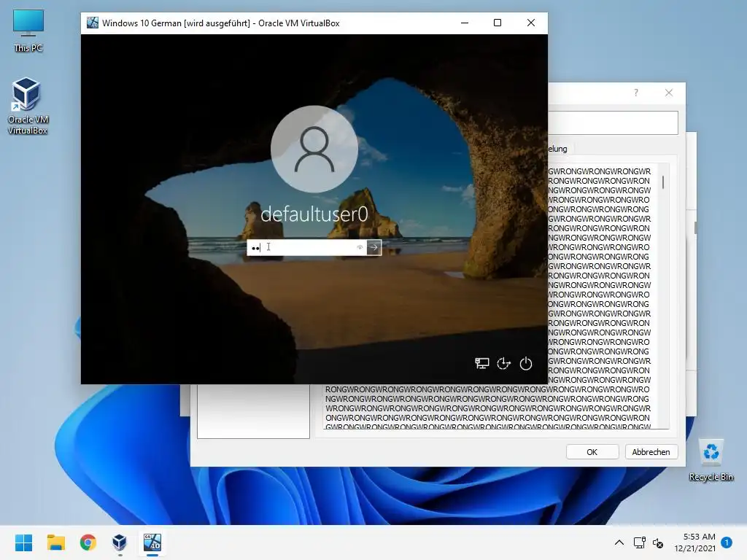Toggle the password reveal eye icon
Viewport: 747px width, 560px height.
360,247
